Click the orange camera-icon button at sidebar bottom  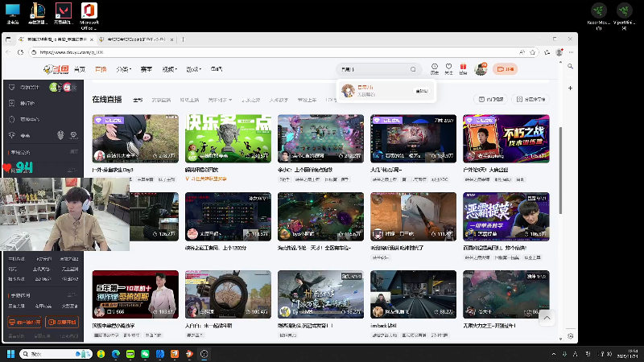[x=62, y=323]
